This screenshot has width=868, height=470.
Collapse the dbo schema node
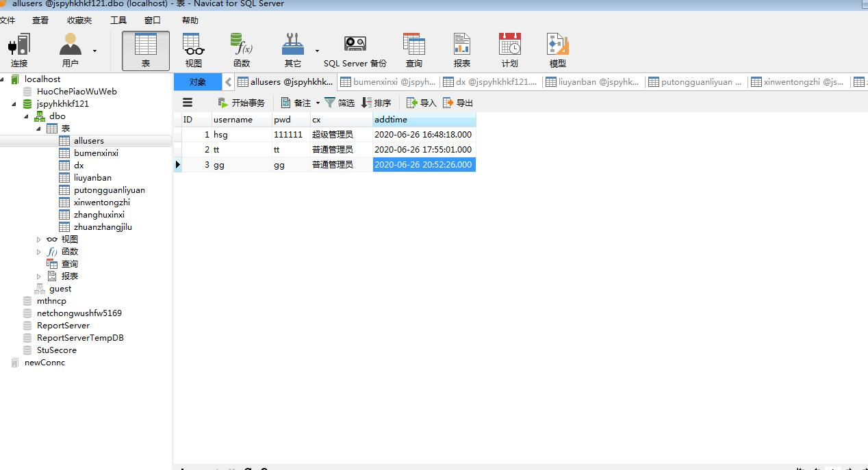[x=27, y=116]
